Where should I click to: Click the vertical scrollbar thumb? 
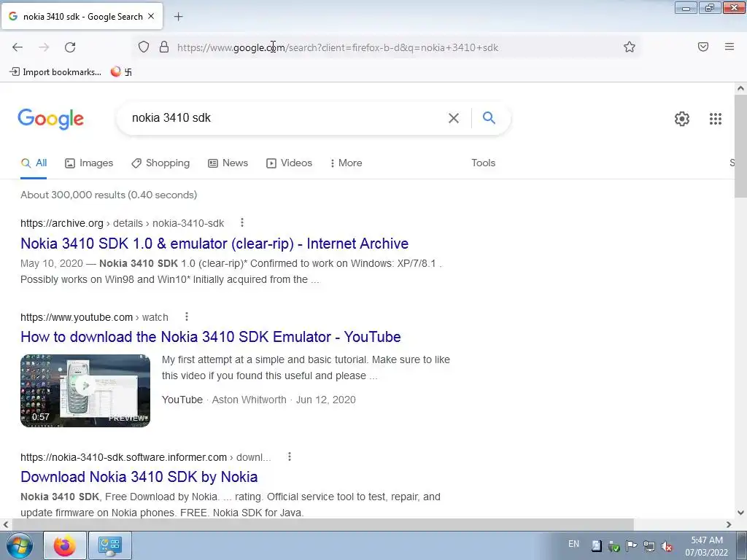[740, 147]
